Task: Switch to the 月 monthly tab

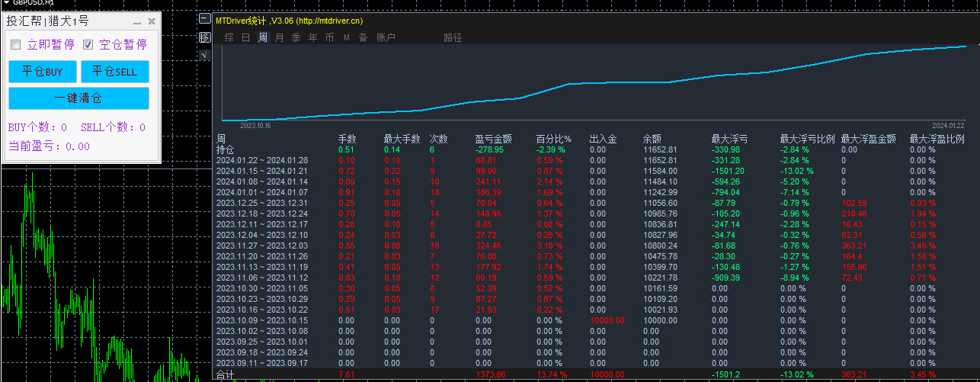Action: point(280,37)
